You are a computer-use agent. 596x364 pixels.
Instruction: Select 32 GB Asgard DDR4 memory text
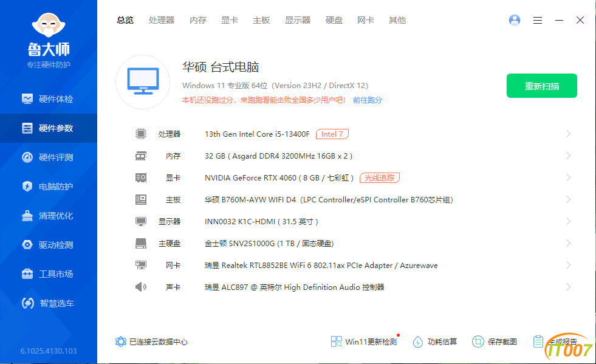[x=279, y=156]
